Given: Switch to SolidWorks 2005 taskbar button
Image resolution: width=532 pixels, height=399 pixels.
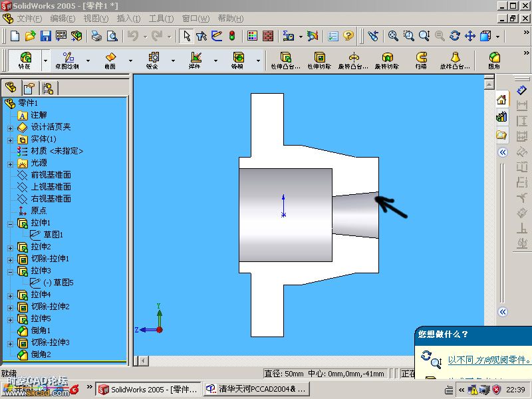Looking at the screenshot, I should pyautogui.click(x=148, y=389).
